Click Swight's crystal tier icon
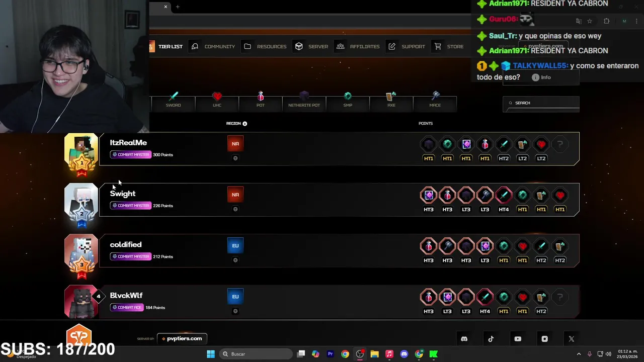Viewport: 644px width, 362px height. click(x=428, y=196)
